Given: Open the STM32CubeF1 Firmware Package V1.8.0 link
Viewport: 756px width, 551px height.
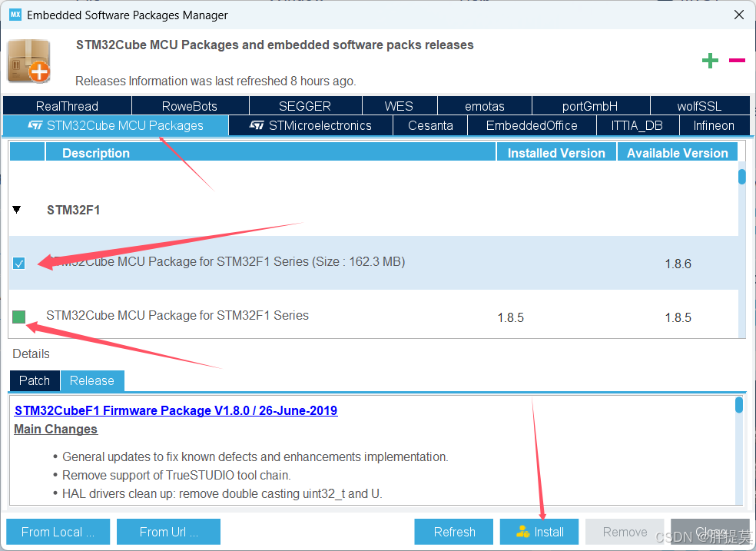Looking at the screenshot, I should click(176, 410).
